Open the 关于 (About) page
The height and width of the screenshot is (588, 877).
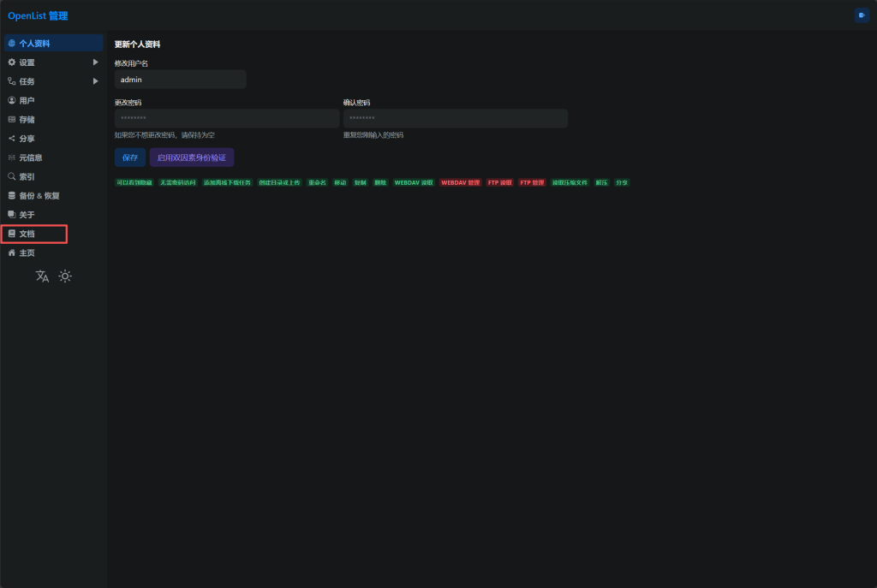tap(27, 215)
